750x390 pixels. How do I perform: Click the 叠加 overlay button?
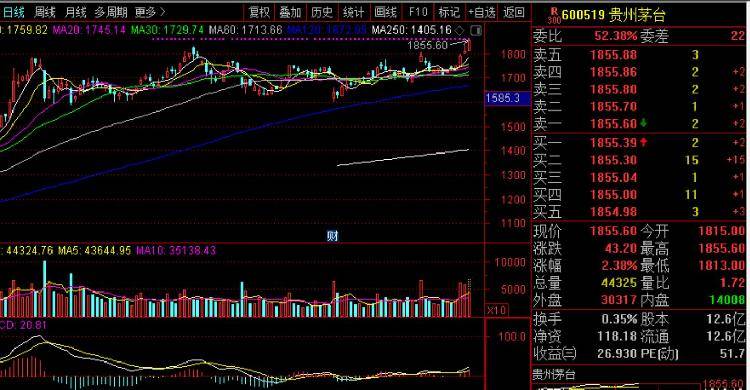[x=290, y=12]
